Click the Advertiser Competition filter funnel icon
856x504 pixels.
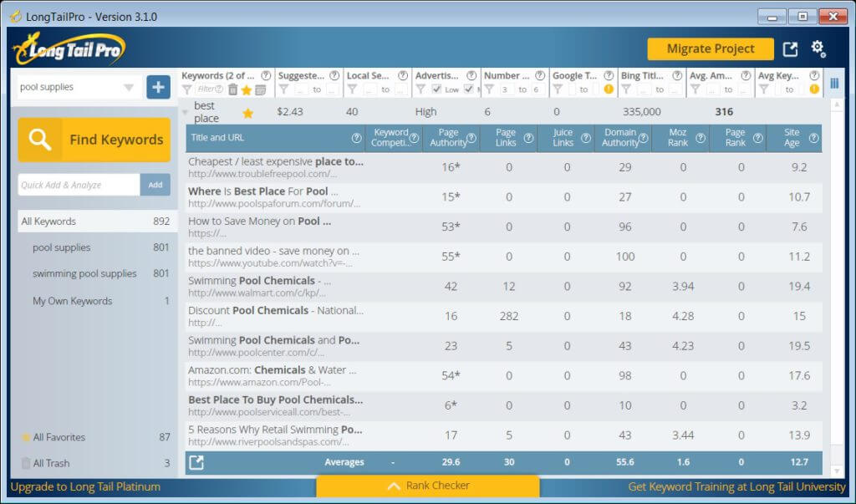pos(420,89)
